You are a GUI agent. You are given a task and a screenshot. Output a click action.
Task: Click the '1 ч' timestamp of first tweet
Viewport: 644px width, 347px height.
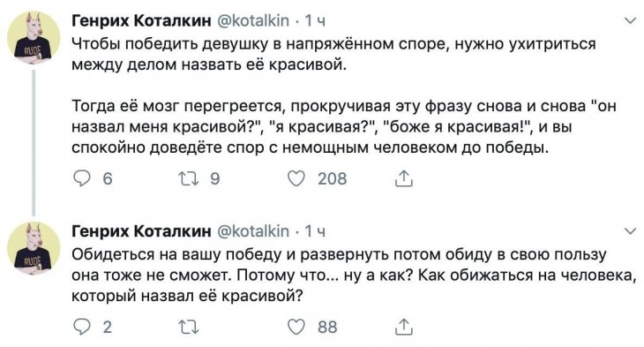tap(315, 21)
